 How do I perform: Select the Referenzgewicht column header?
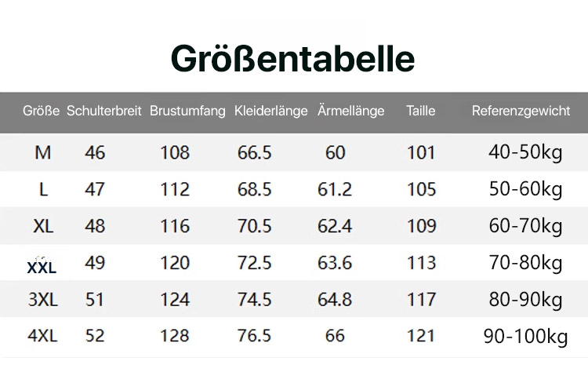[x=521, y=111]
